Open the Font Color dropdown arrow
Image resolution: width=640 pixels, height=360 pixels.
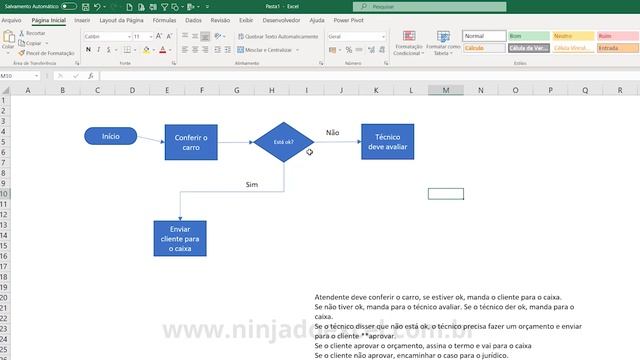click(x=170, y=50)
